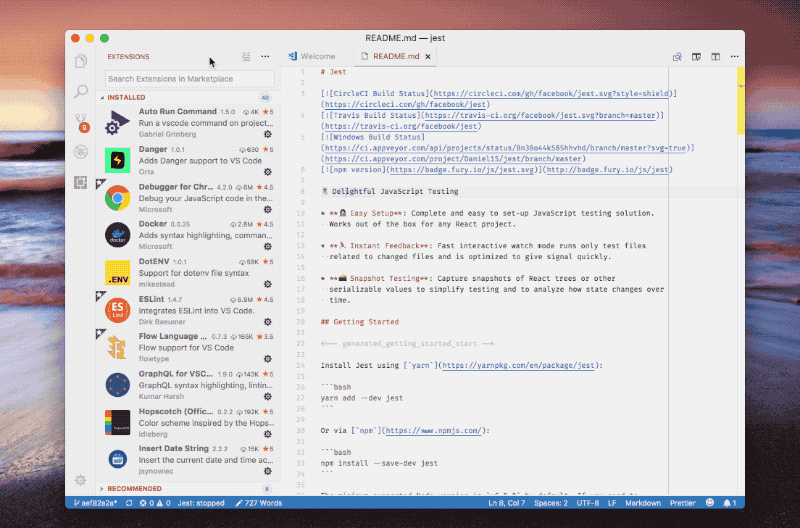Clear the extensions search results icon
Viewport: 800px width, 528px height.
pos(246,57)
